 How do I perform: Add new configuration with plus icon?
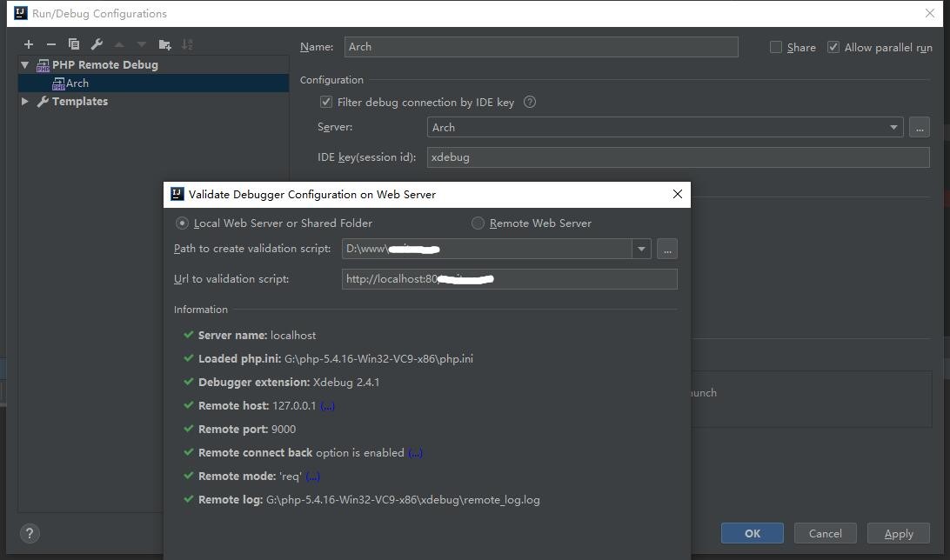[29, 44]
